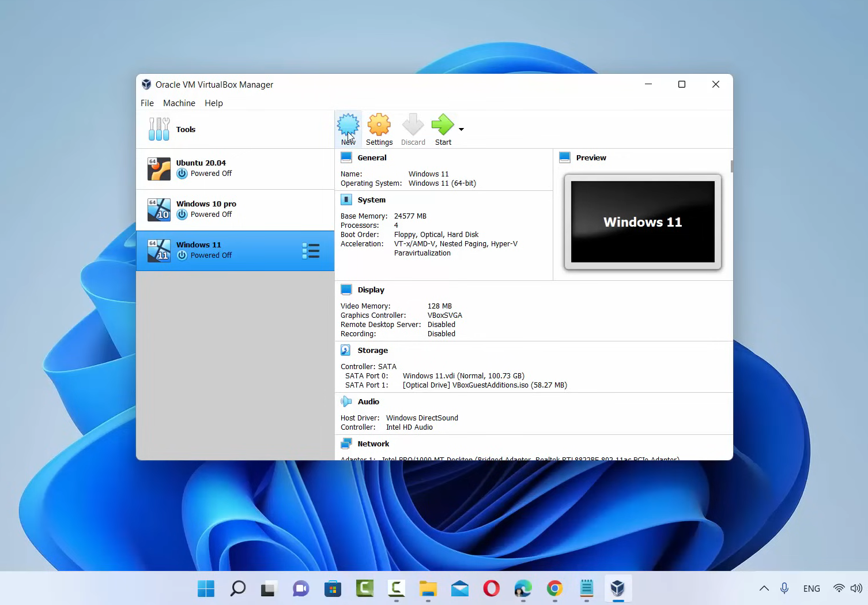868x605 pixels.
Task: Click the Windows 11.vdi disk entry
Action: tap(463, 375)
